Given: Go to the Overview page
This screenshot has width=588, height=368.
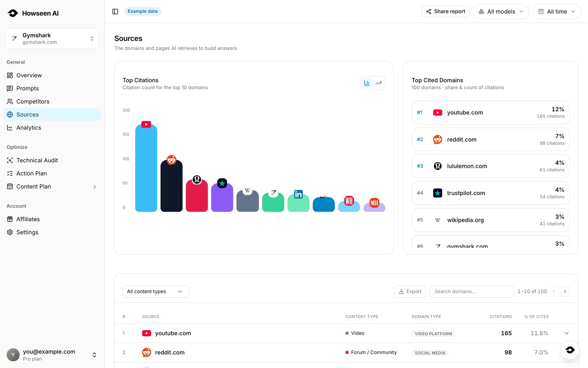Looking at the screenshot, I should 52,75.
